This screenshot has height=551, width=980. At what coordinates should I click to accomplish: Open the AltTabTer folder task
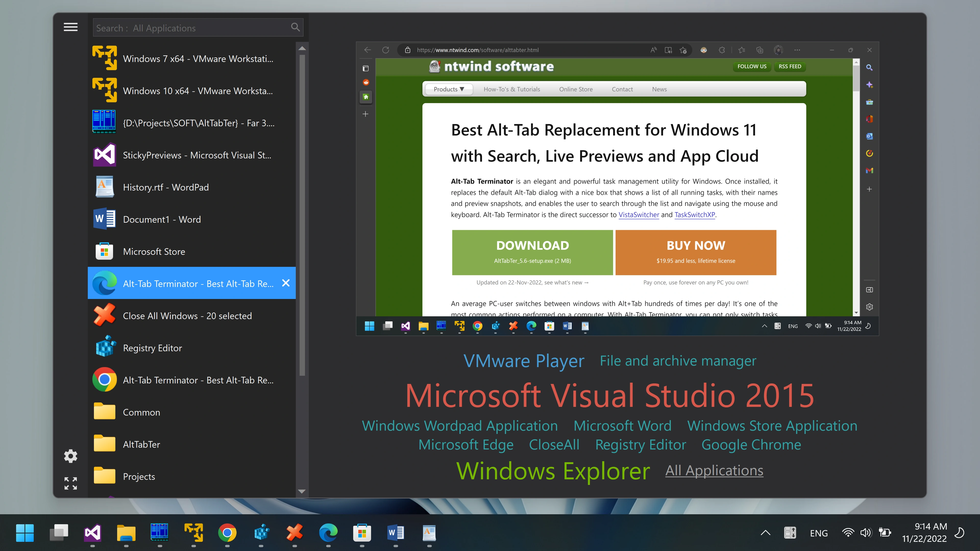(x=192, y=444)
